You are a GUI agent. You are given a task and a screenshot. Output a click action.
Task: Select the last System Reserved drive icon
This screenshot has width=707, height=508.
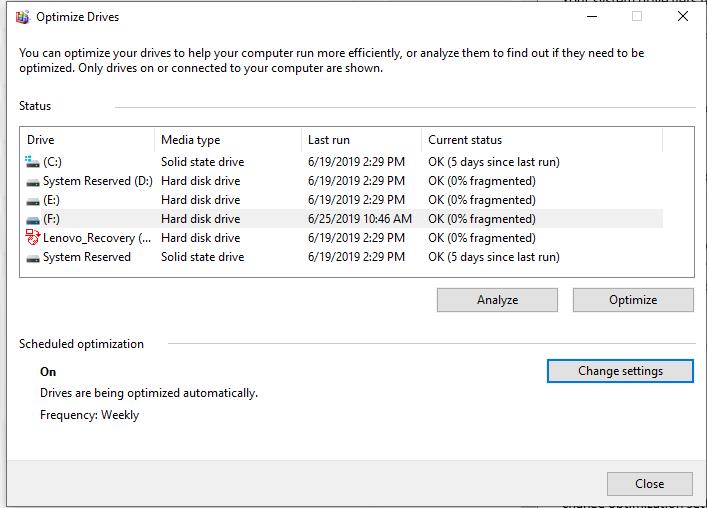pyautogui.click(x=32, y=258)
